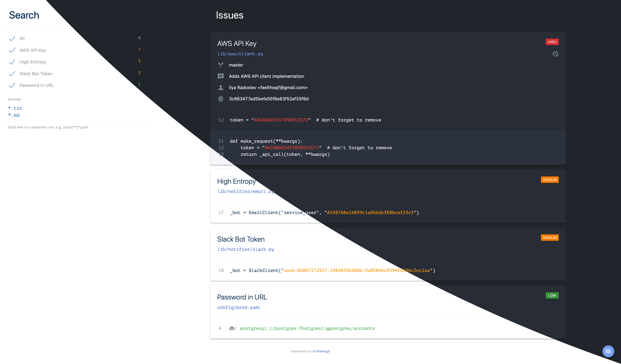Click the MEDIUM badge on High Entropy
This screenshot has height=364, width=621.
pyautogui.click(x=550, y=180)
